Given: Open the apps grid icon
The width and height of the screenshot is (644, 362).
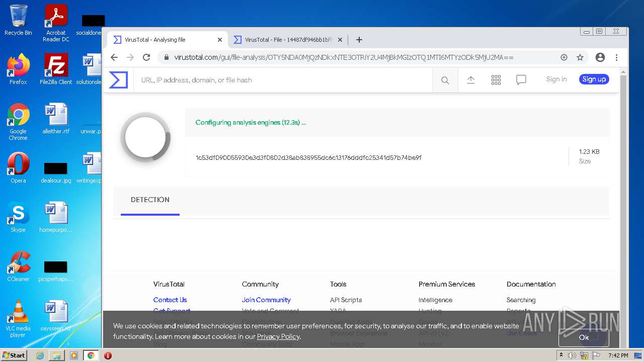Looking at the screenshot, I should coord(496,80).
